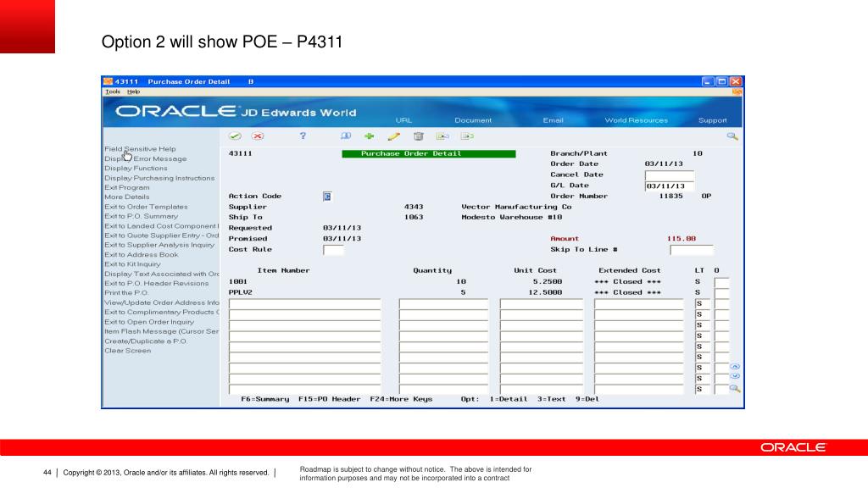The width and height of the screenshot is (868, 488).
Task: Select Field Sensitive Help
Action: pyautogui.click(x=140, y=149)
